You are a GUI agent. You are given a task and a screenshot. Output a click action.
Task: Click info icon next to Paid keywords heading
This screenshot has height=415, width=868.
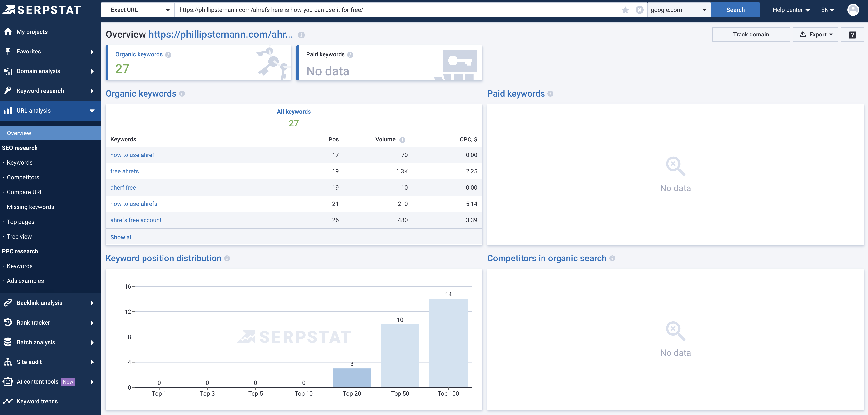[550, 94]
